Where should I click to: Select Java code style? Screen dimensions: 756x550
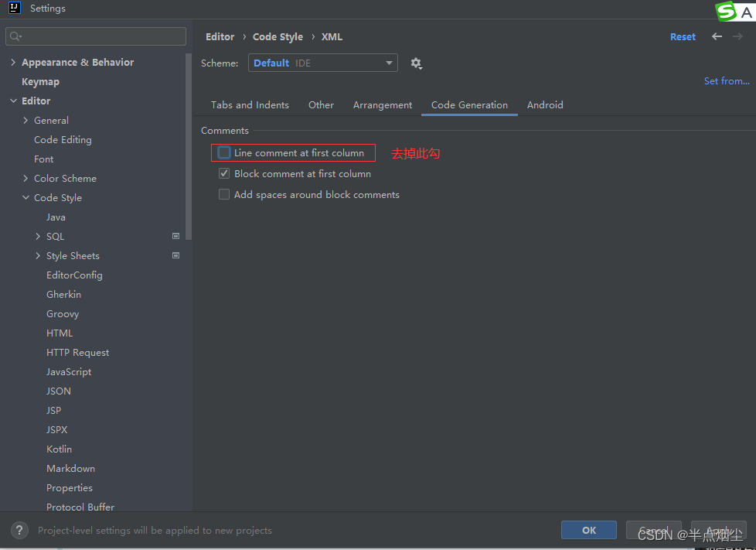pyautogui.click(x=56, y=217)
